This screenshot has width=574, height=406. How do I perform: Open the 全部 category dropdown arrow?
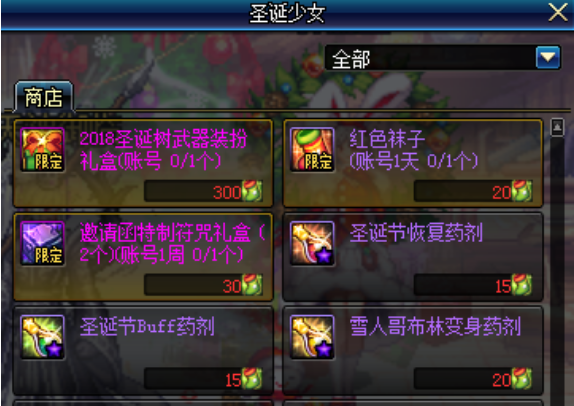point(548,57)
